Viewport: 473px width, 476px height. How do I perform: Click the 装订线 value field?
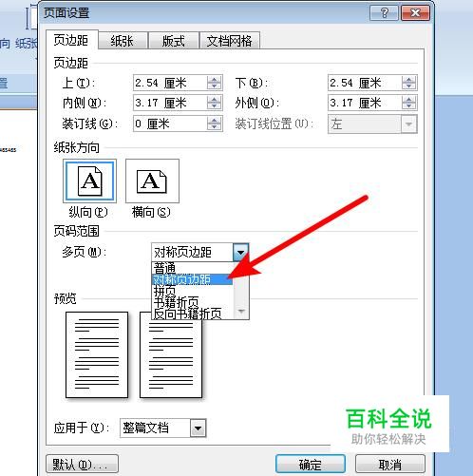click(170, 124)
